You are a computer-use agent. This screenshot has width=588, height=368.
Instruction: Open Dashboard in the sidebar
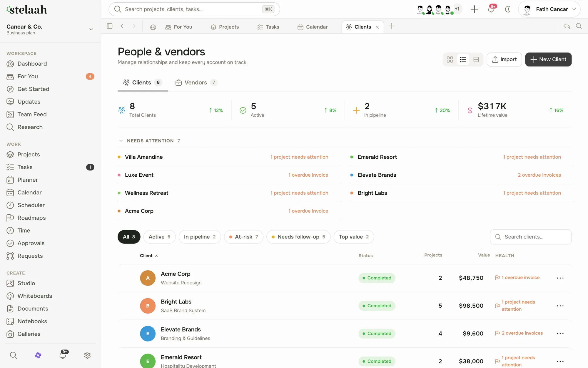coord(50,64)
